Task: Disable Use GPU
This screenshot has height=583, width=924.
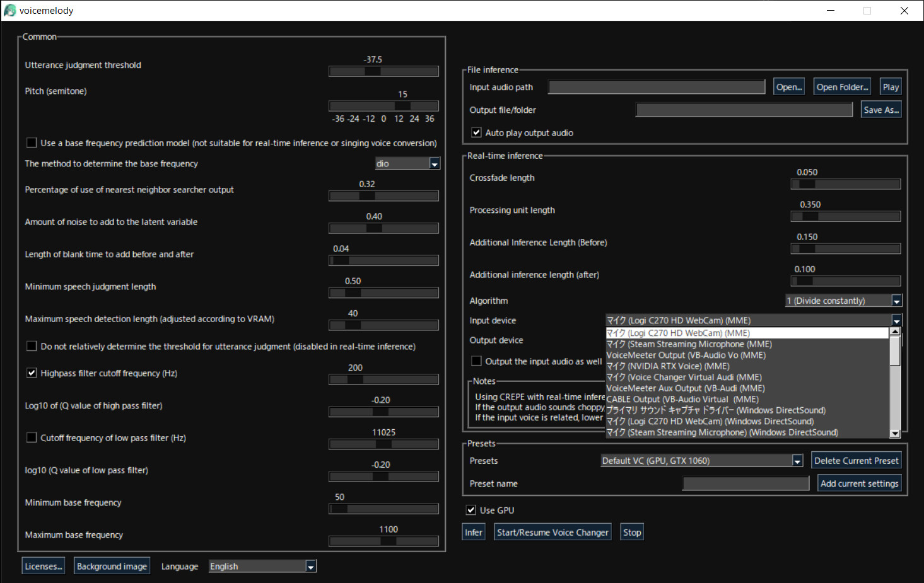Action: tap(471, 510)
